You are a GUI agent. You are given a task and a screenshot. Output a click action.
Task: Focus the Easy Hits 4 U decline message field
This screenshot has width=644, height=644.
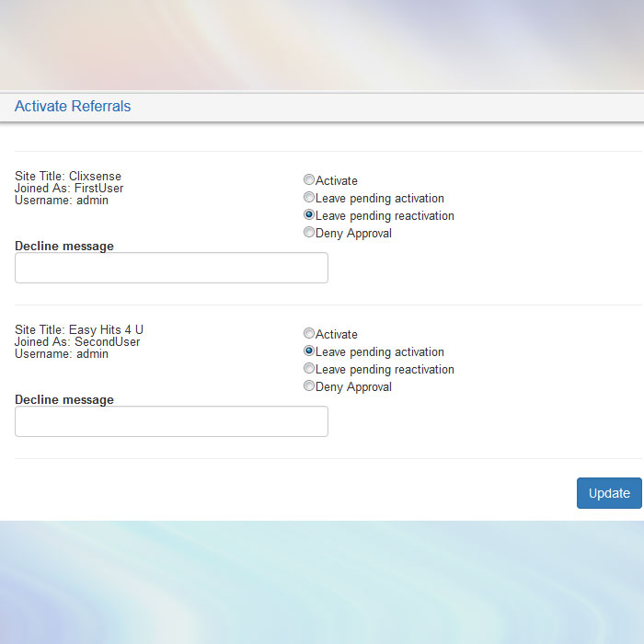pyautogui.click(x=171, y=421)
